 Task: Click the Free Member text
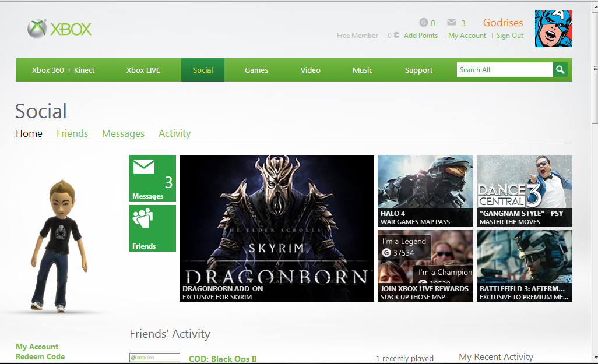pyautogui.click(x=357, y=36)
